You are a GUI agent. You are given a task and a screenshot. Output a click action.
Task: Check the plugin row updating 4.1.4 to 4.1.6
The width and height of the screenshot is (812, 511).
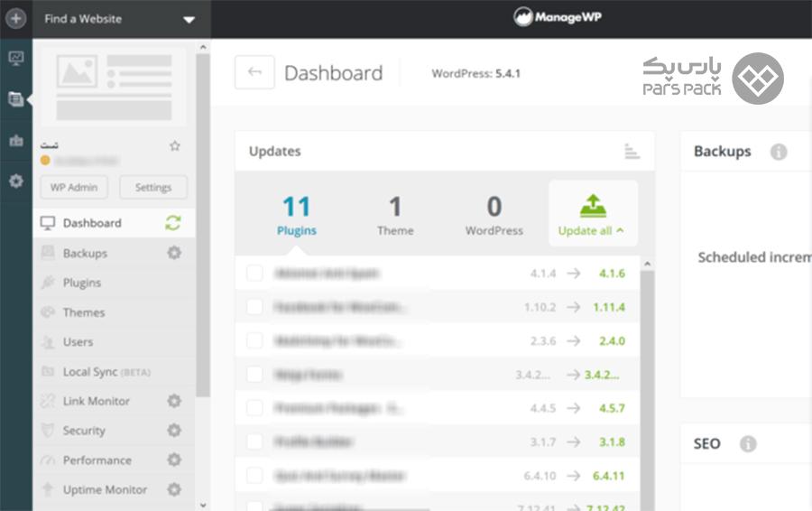click(254, 274)
